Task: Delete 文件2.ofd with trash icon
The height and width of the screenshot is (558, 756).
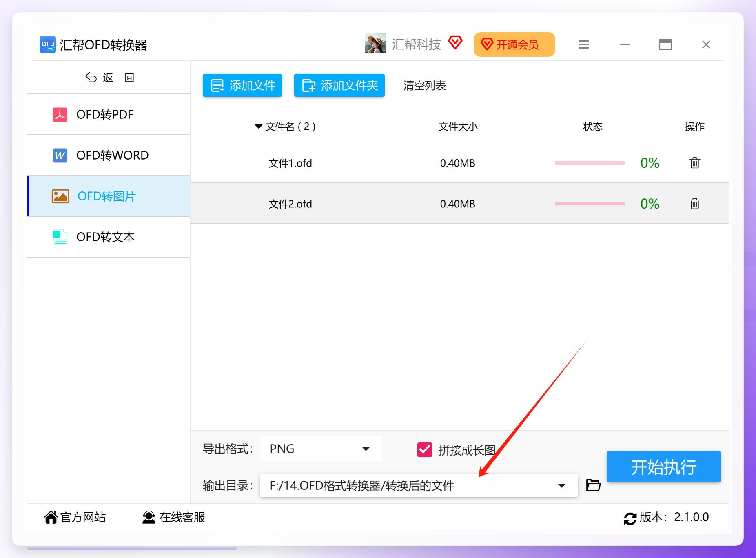Action: pos(695,204)
